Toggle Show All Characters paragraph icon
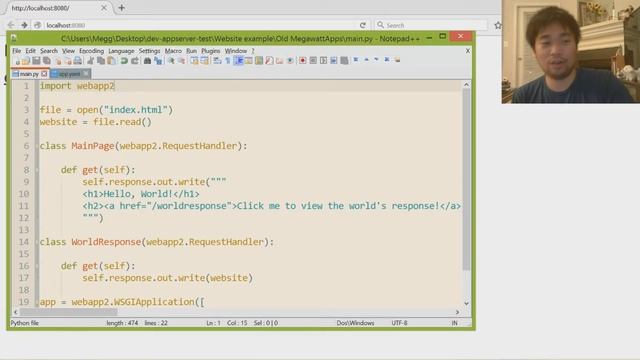This screenshot has width=640, height=360. click(228, 61)
